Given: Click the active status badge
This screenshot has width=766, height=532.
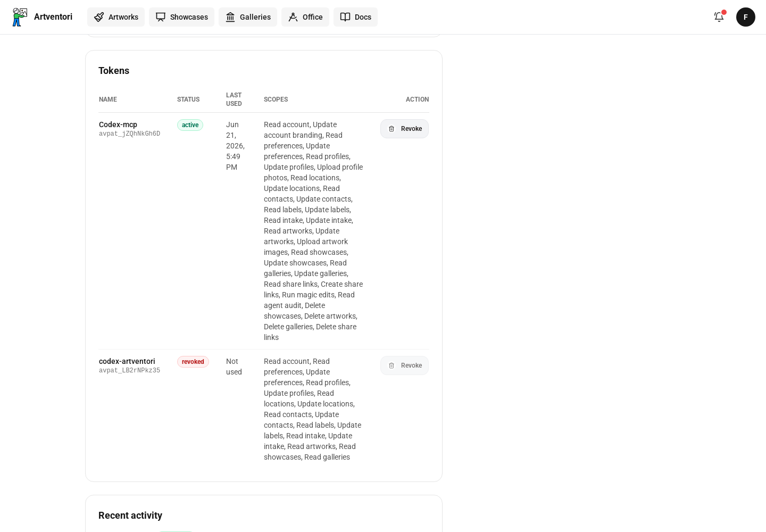Looking at the screenshot, I should click(x=190, y=125).
